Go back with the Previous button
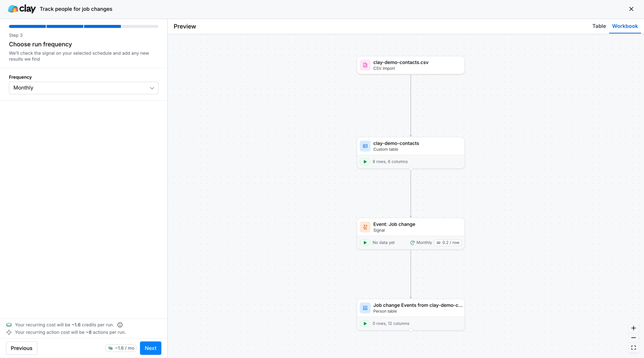Viewport: 644px width, 358px height. pos(21,348)
